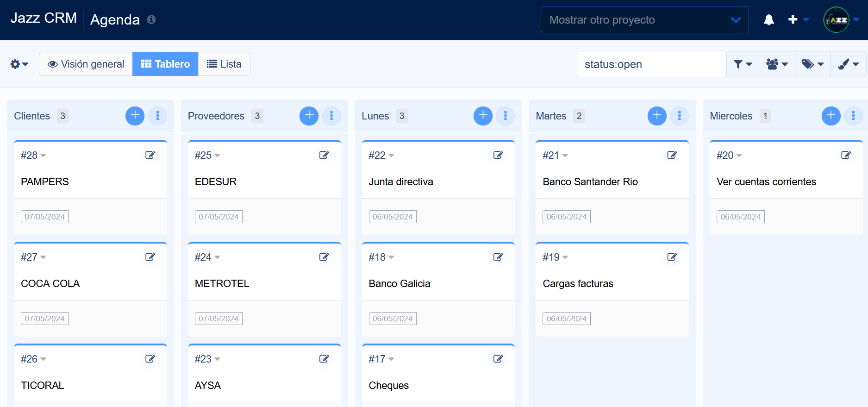Open the project settings gear menu

tap(19, 64)
